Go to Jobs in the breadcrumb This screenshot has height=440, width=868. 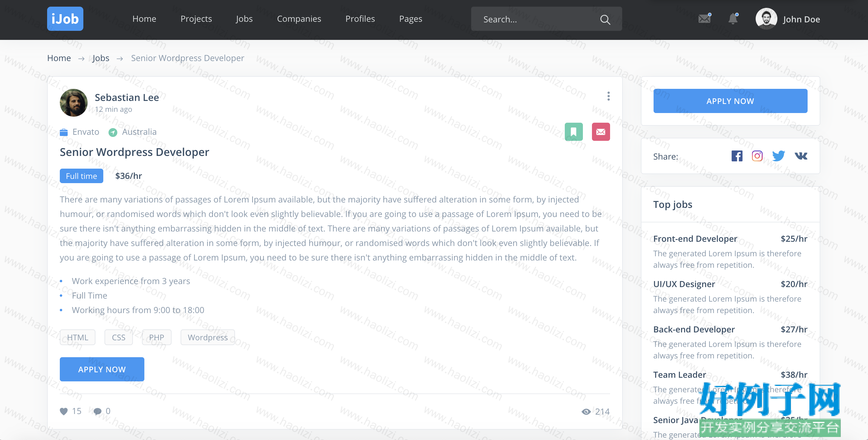coord(101,58)
